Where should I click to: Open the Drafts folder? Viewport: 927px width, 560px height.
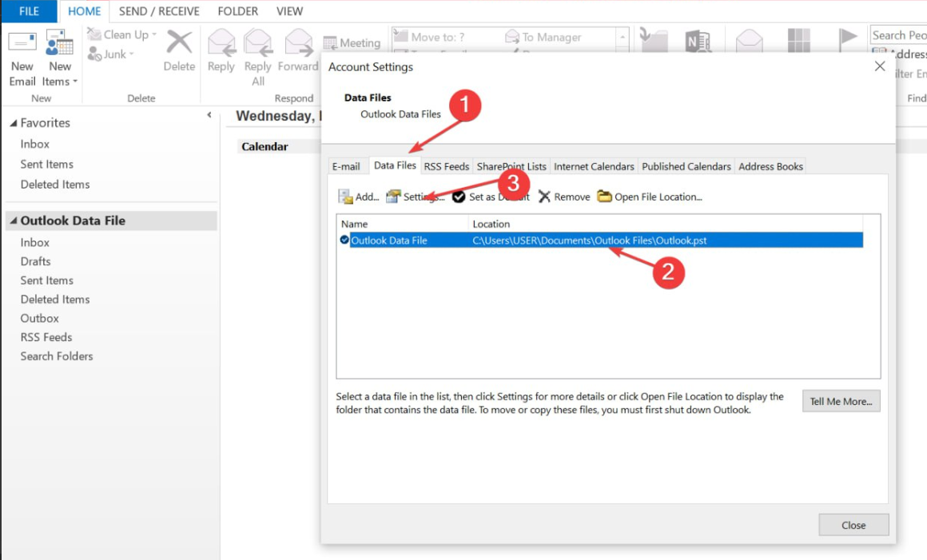35,261
